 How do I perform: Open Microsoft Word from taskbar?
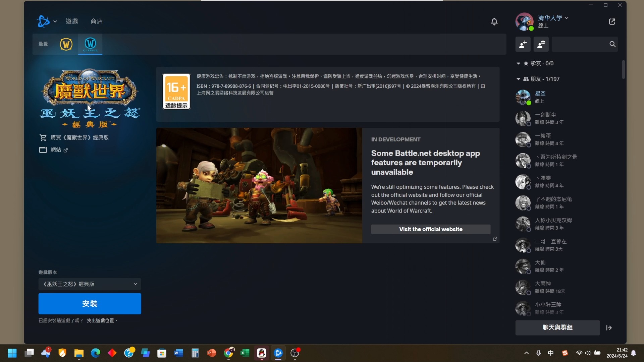[x=178, y=353]
